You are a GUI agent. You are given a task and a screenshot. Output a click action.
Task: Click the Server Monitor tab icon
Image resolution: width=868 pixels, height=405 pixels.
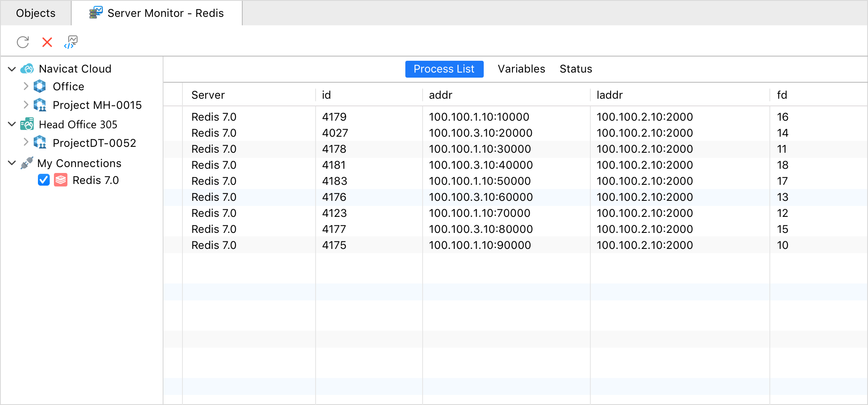click(x=96, y=13)
